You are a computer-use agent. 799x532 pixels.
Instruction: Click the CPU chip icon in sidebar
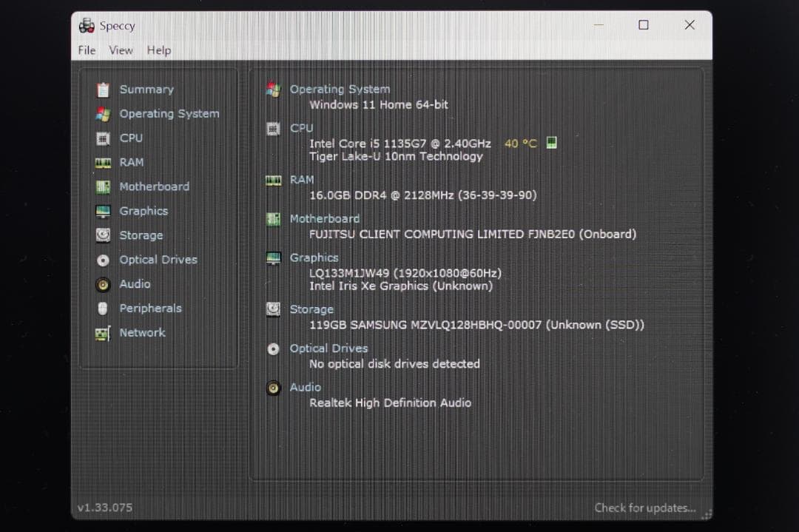pyautogui.click(x=103, y=138)
